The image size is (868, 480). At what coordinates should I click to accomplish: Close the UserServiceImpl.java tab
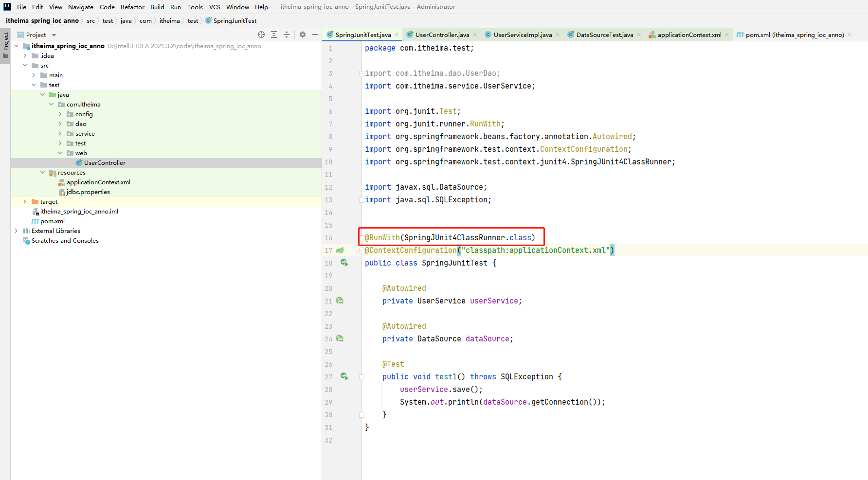tap(558, 35)
